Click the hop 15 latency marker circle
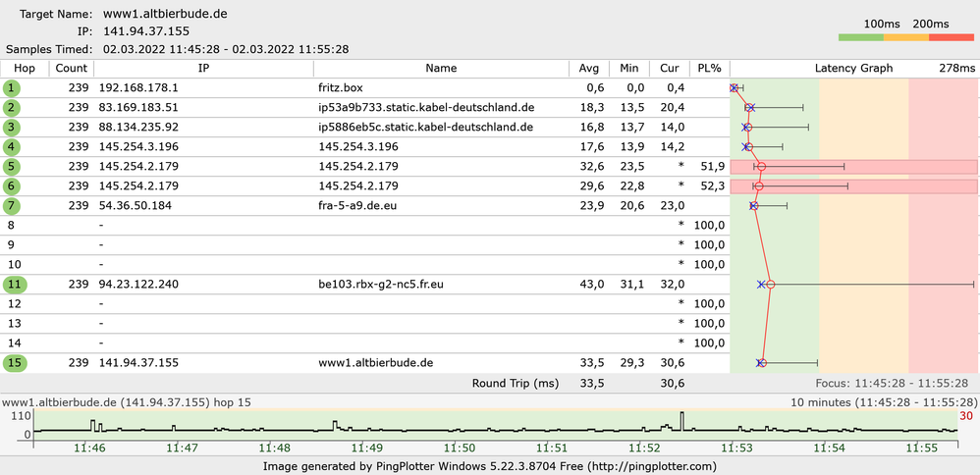The height and width of the screenshot is (475, 980). pos(762,362)
